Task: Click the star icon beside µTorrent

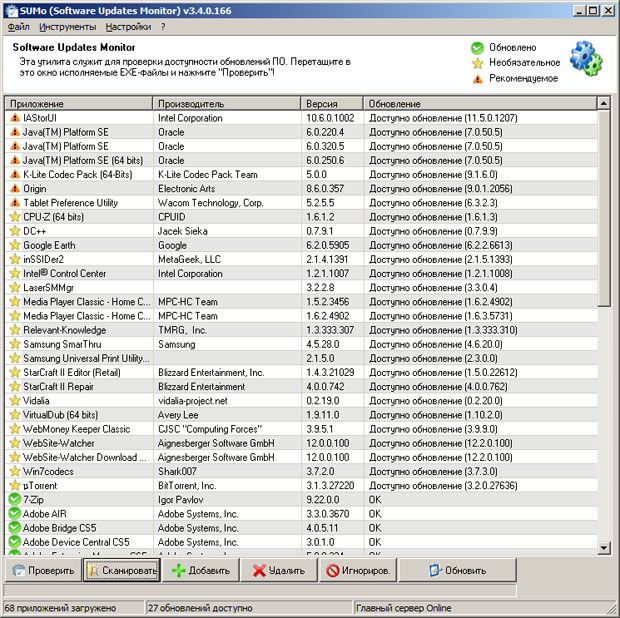Action: (15, 486)
